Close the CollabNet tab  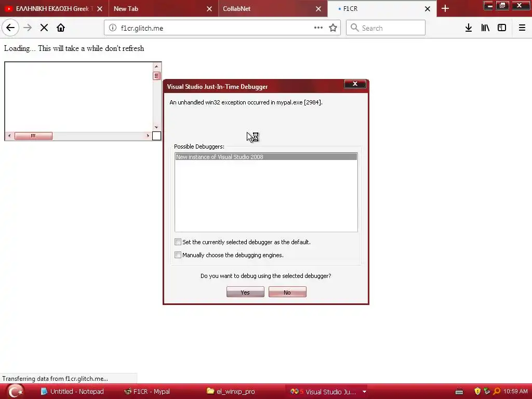pyautogui.click(x=318, y=9)
